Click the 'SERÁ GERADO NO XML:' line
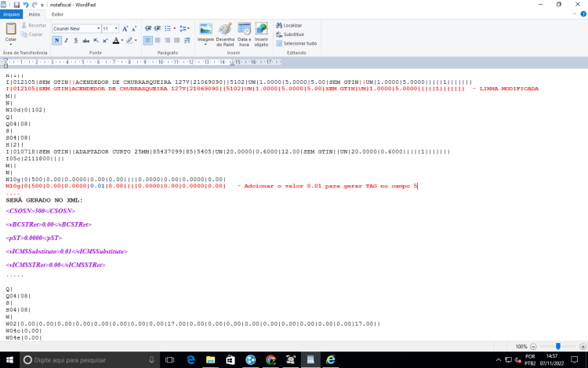 pyautogui.click(x=44, y=200)
